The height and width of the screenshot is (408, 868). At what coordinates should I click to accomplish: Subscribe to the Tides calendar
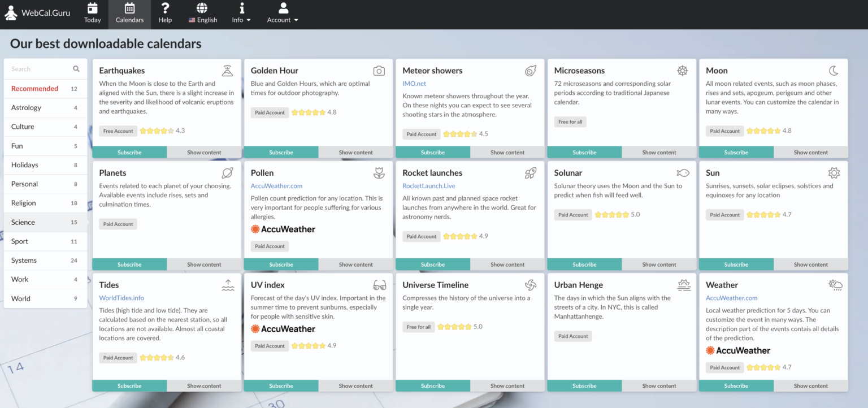click(x=129, y=386)
